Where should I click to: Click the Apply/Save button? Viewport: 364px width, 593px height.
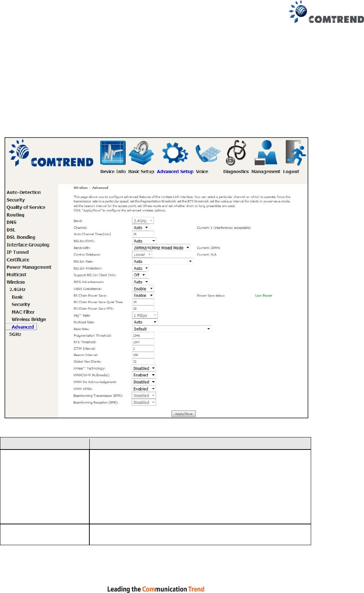tap(183, 414)
